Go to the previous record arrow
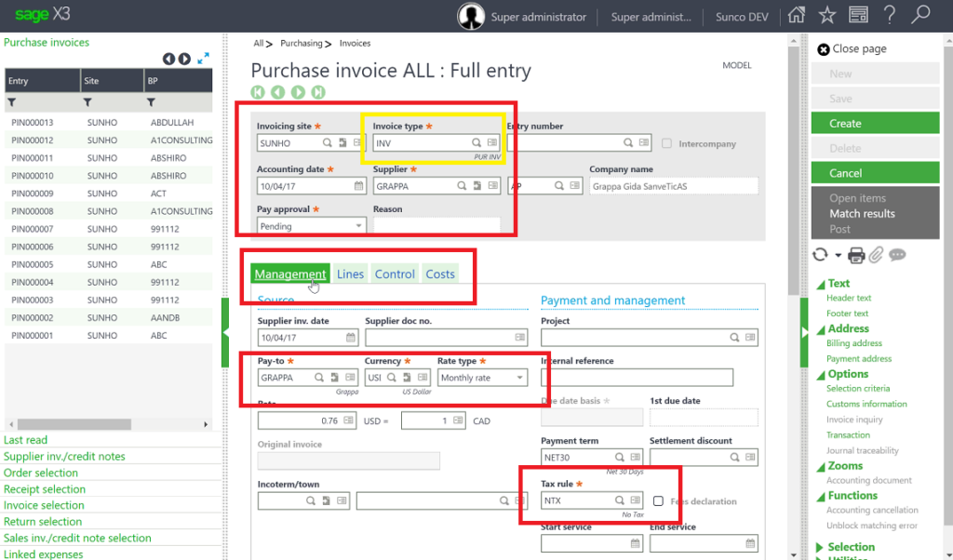 (277, 92)
